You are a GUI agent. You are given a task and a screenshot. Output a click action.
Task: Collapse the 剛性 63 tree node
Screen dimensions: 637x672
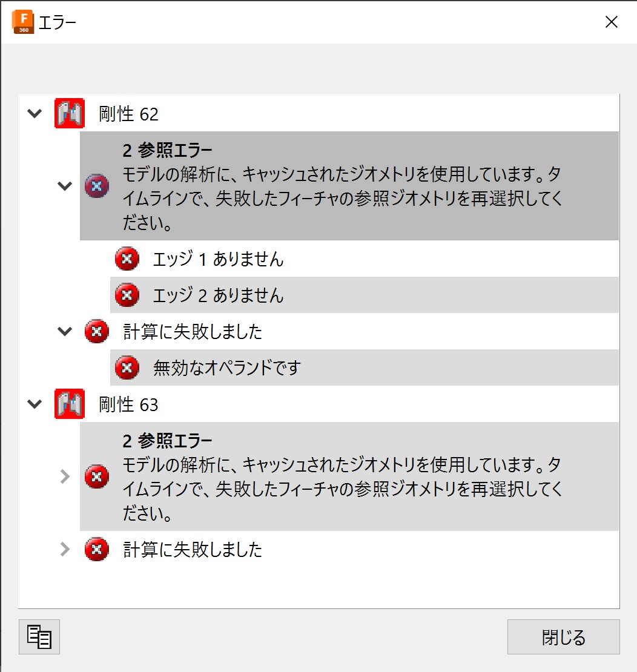click(x=35, y=404)
